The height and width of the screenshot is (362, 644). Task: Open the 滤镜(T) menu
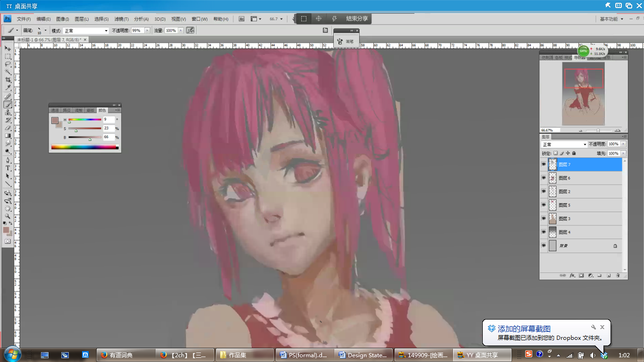(122, 19)
